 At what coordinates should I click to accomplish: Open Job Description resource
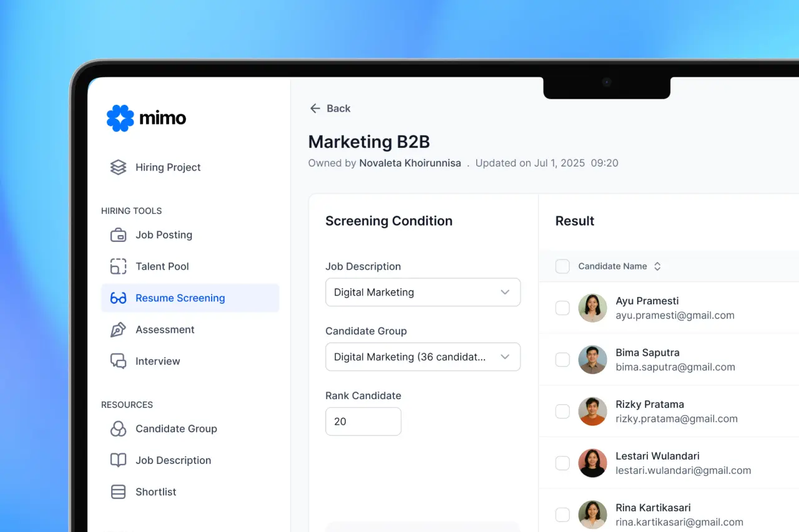click(x=190, y=460)
